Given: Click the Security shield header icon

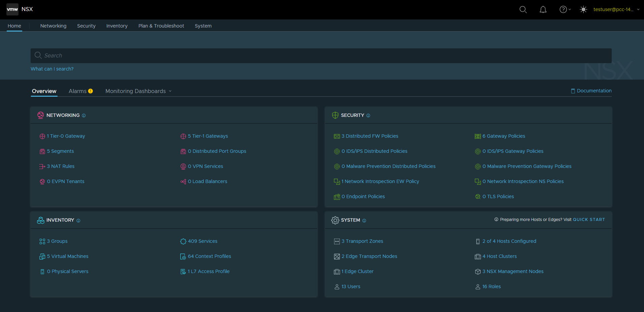Looking at the screenshot, I should coord(335,115).
